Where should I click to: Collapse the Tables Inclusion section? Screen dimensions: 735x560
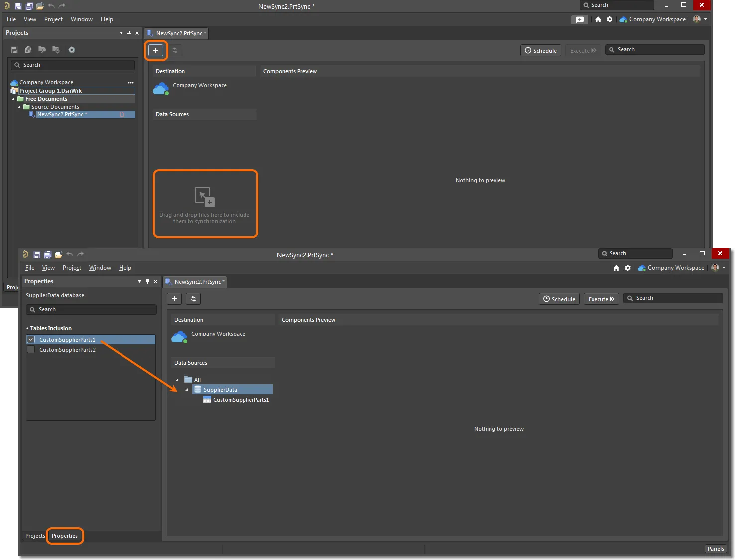click(27, 328)
